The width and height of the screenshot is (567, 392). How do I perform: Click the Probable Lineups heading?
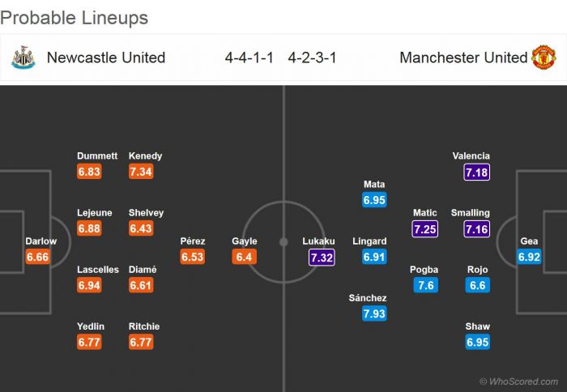74,17
